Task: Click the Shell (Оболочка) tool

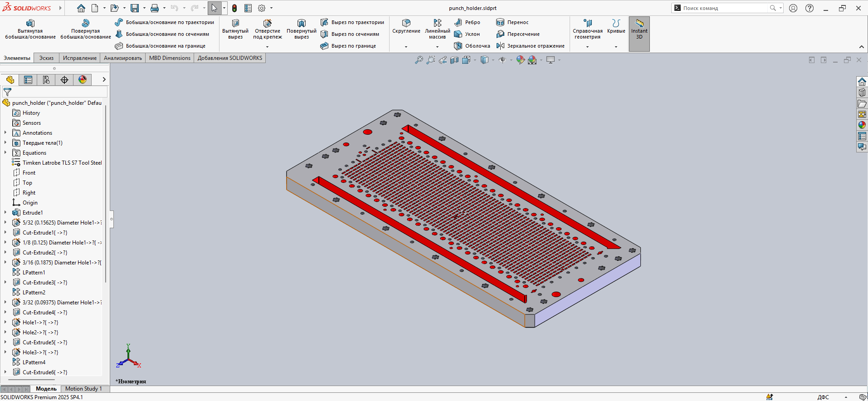Action: point(472,46)
